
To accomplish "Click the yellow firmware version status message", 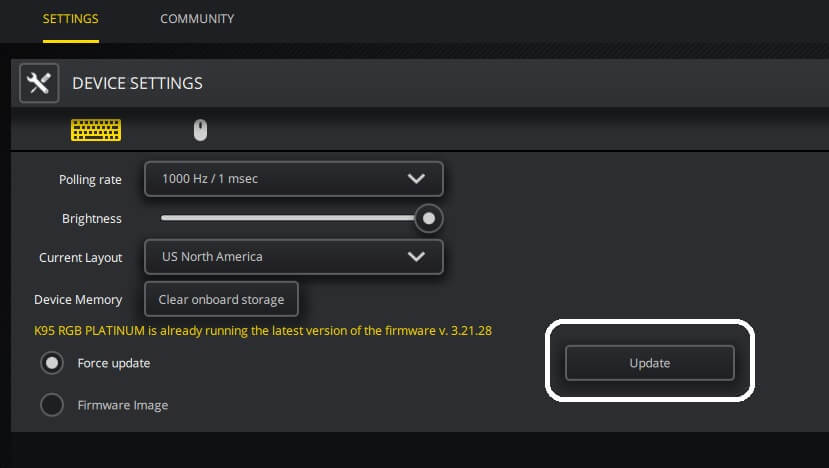I will coord(263,330).
